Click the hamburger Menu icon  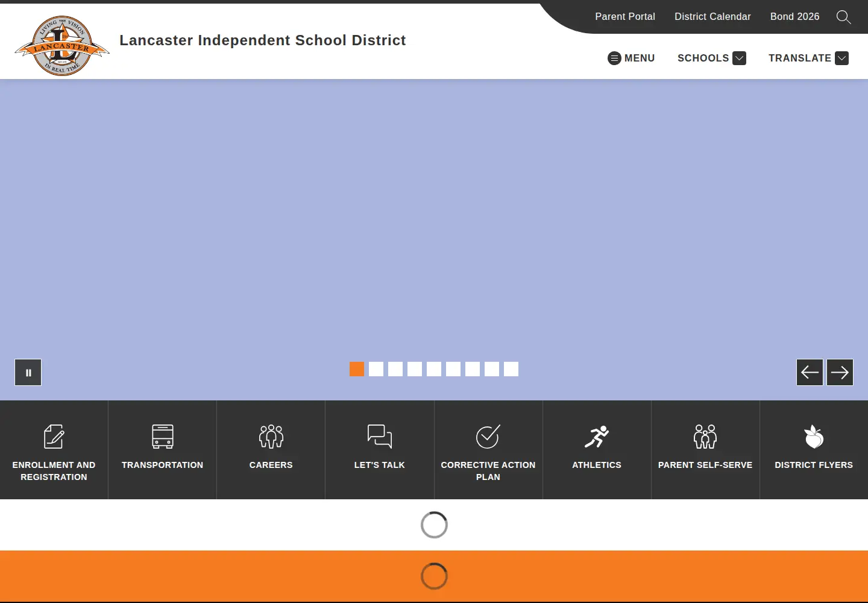pos(614,58)
